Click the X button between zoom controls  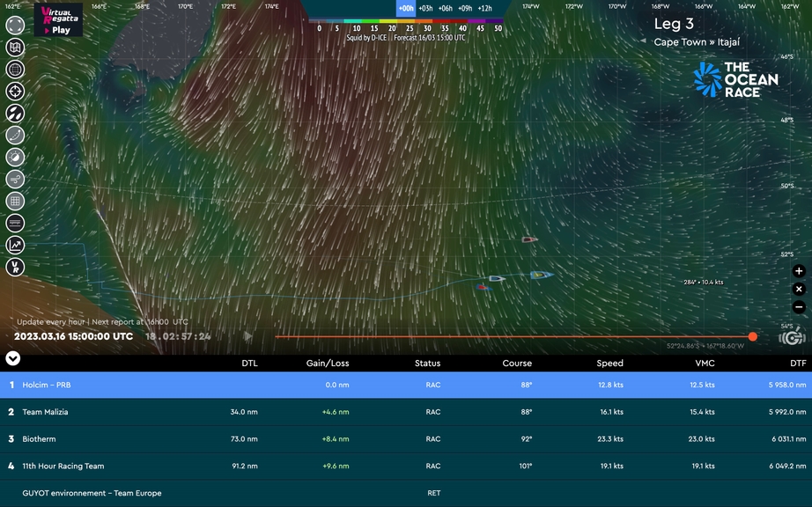coord(799,290)
